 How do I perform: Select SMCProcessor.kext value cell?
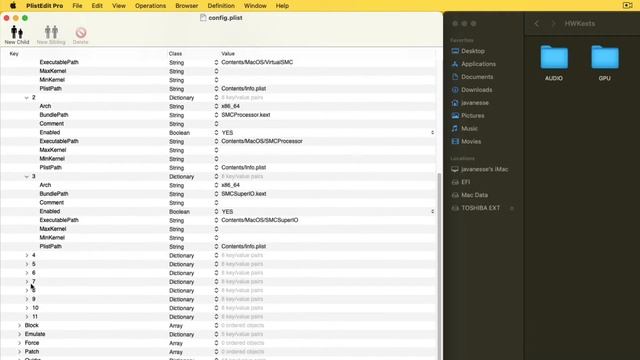245,115
